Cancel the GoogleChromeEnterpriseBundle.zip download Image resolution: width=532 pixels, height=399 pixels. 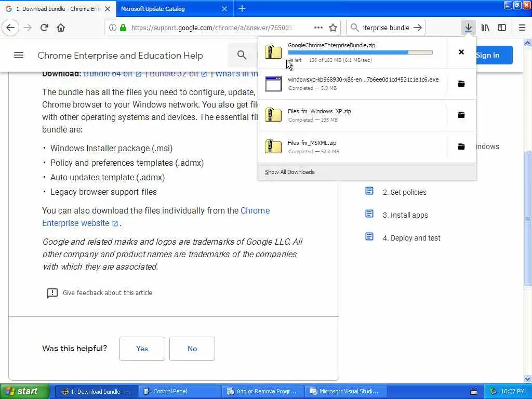(461, 52)
